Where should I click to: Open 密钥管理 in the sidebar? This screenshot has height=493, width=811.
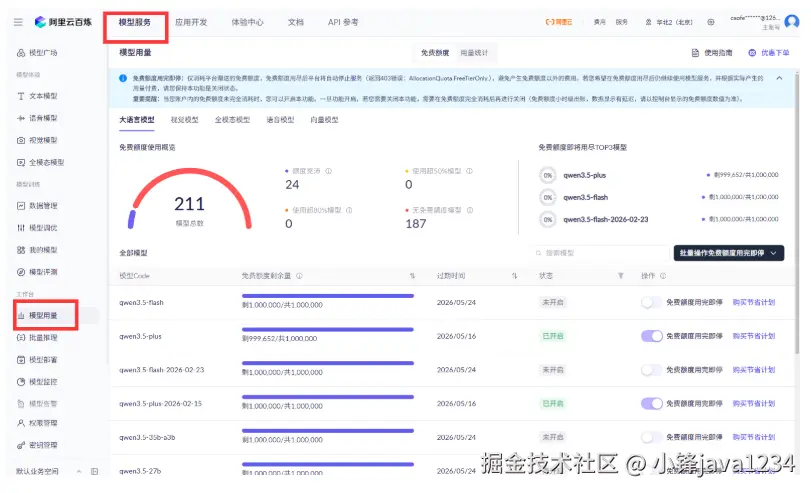click(x=37, y=445)
